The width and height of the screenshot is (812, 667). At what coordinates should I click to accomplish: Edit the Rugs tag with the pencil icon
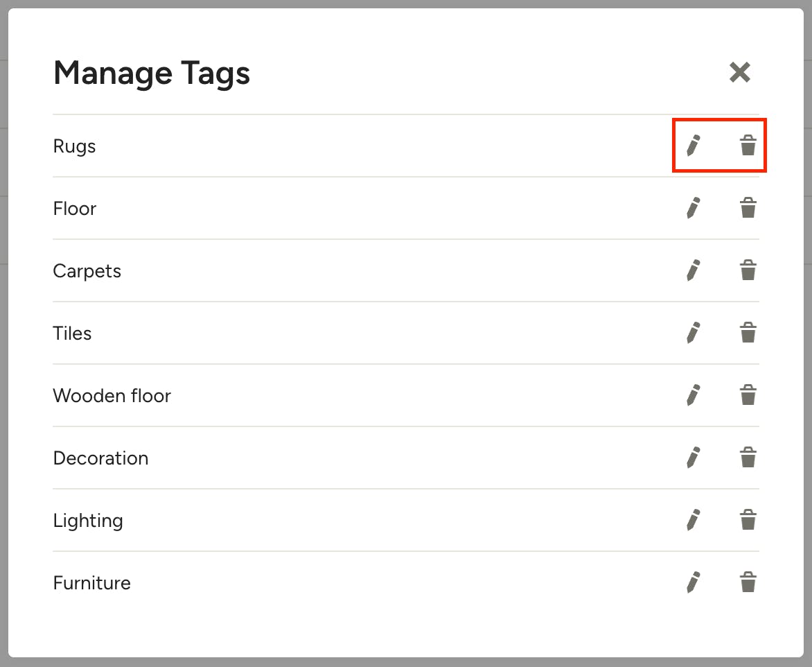pyautogui.click(x=694, y=146)
